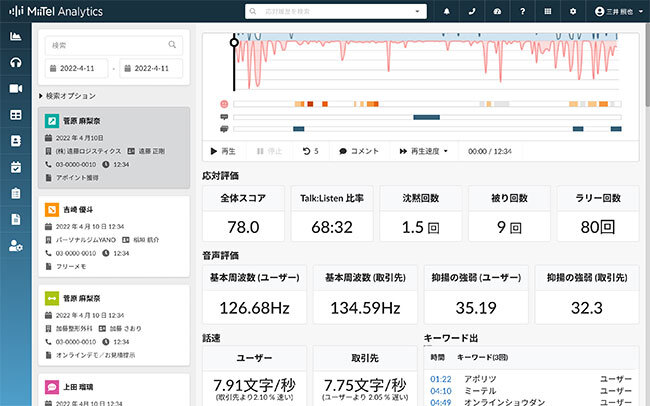Viewport: 650px width, 406px height.
Task: Select the calendar check sidebar icon
Action: [x=15, y=167]
